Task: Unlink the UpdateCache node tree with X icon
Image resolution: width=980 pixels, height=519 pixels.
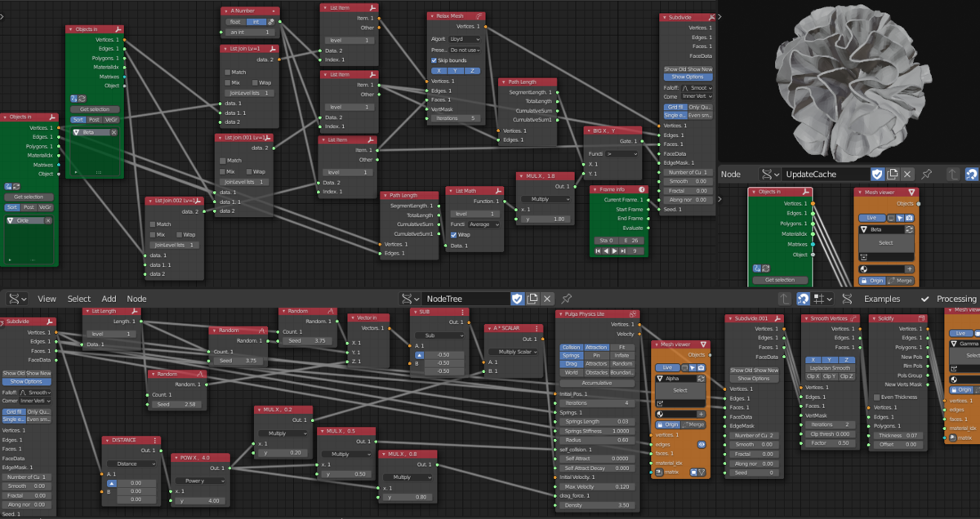Action: click(907, 174)
